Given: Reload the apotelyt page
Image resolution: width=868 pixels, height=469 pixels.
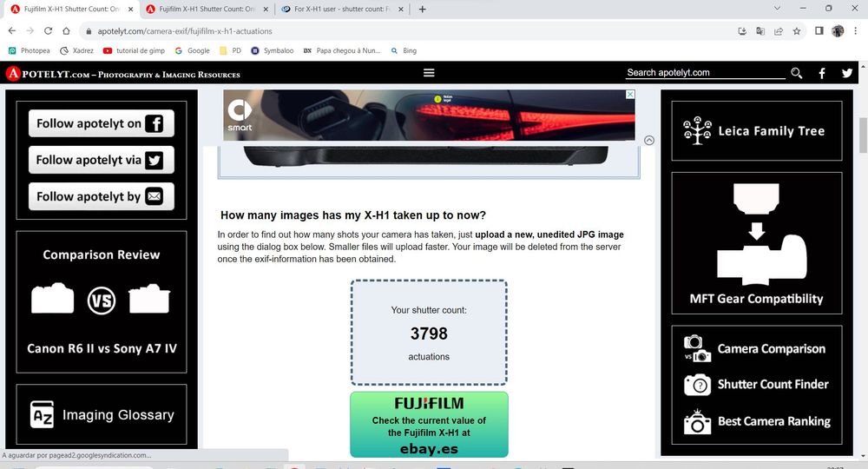Looking at the screenshot, I should coord(48,31).
